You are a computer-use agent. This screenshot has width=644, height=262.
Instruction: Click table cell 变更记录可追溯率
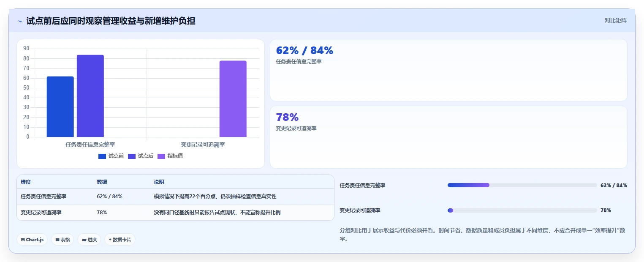[41, 213]
